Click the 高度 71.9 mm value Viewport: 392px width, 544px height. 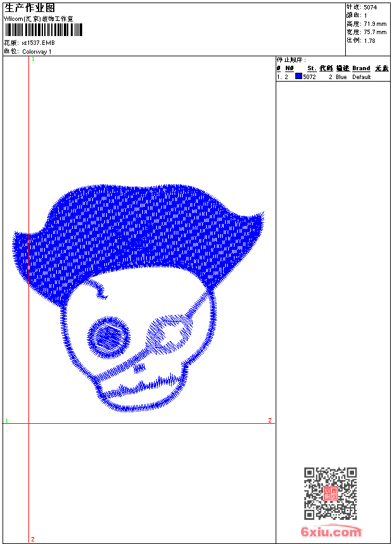(x=374, y=24)
